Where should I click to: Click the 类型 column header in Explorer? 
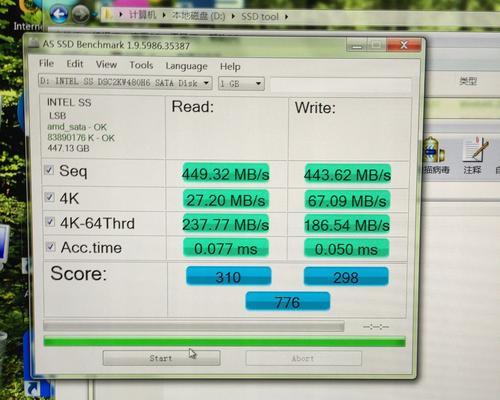468,81
